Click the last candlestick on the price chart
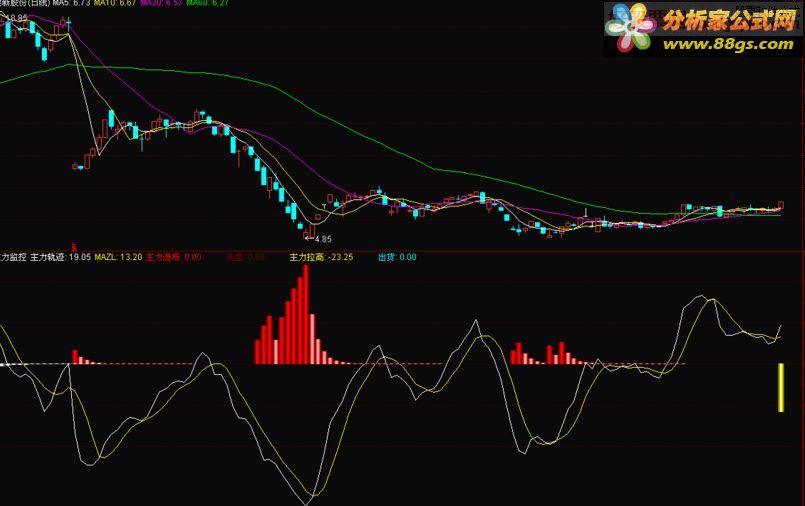 781,205
